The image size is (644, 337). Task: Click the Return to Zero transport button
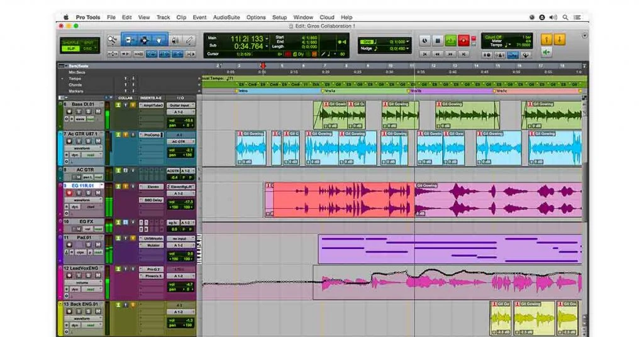(x=425, y=54)
